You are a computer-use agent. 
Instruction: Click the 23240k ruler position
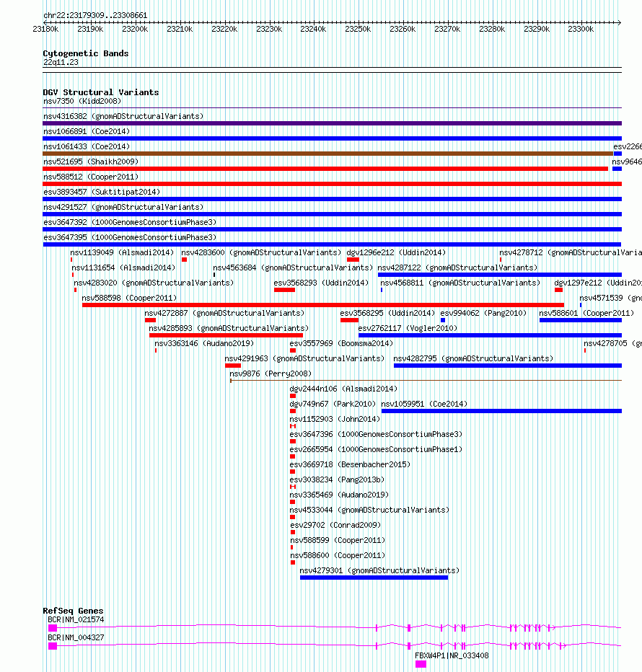[x=313, y=29]
